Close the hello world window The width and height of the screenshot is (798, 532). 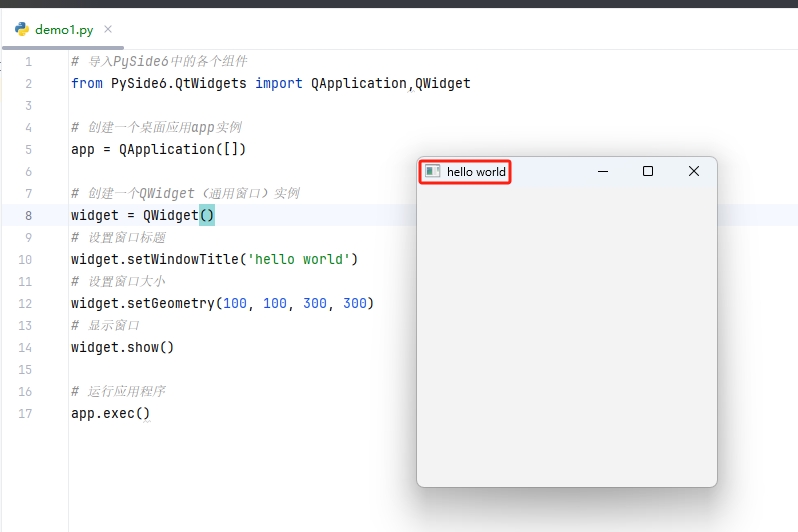694,172
